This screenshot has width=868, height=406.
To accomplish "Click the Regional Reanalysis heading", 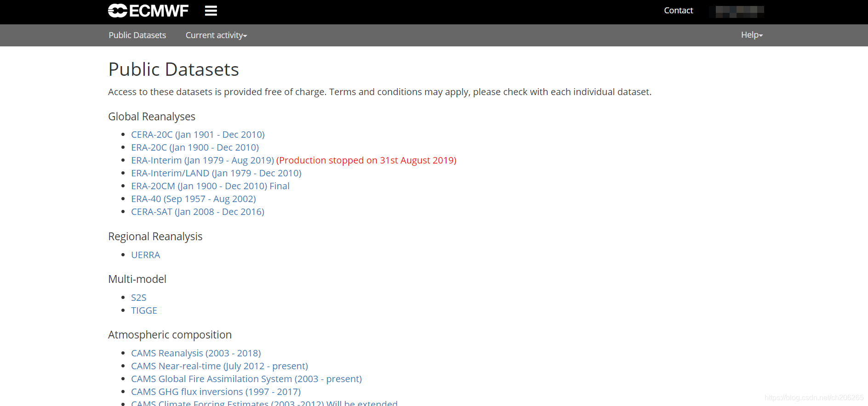I will 155,237.
